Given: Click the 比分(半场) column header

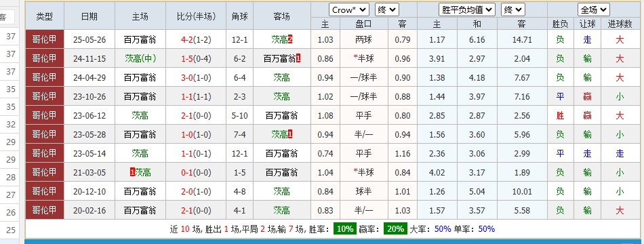Looking at the screenshot, I should 196,16.
